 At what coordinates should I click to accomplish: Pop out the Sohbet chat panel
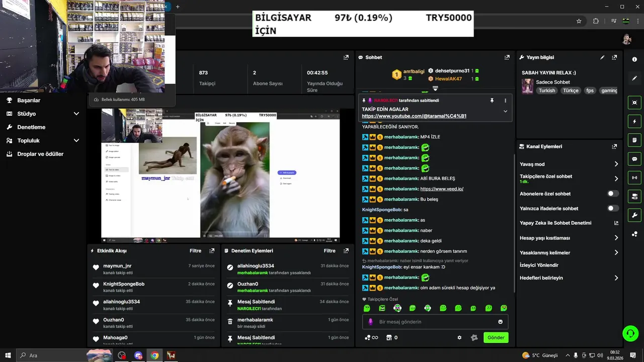point(507,57)
